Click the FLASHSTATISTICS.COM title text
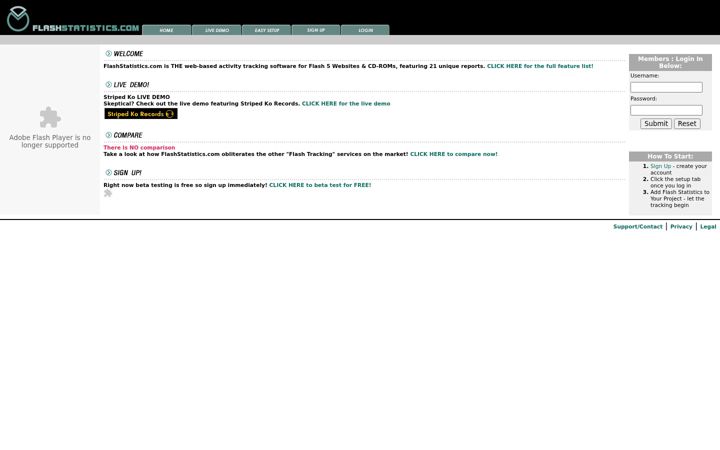Viewport: 720px width, 450px height. click(x=86, y=28)
